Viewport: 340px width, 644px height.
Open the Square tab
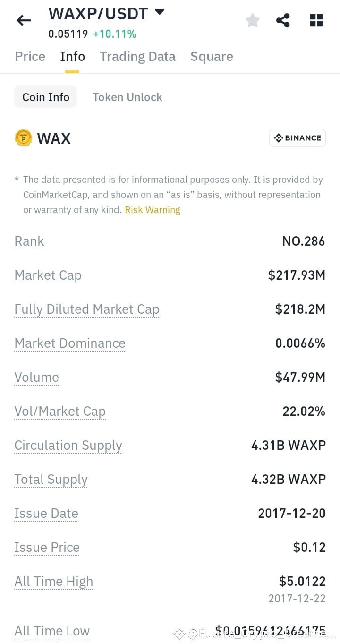pos(212,56)
